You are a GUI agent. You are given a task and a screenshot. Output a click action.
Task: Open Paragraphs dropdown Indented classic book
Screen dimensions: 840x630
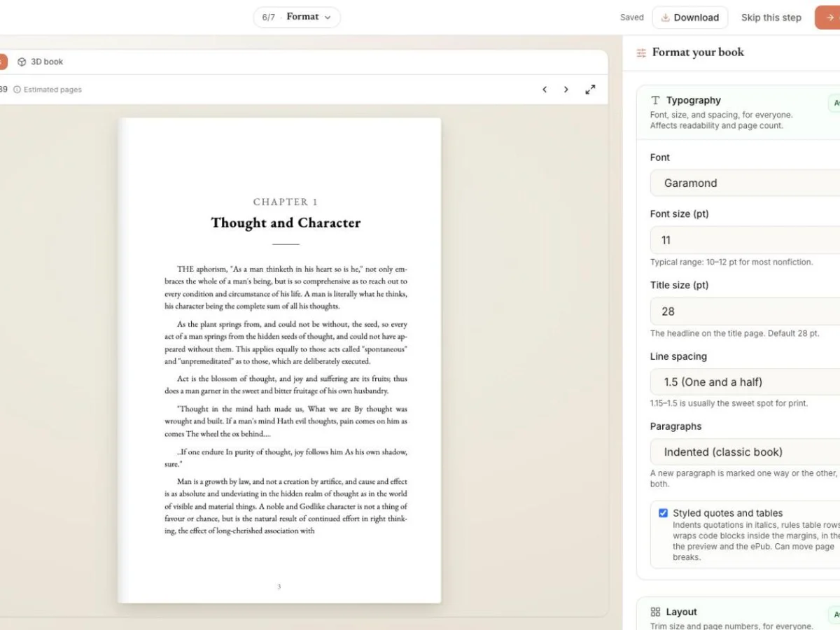[745, 452]
